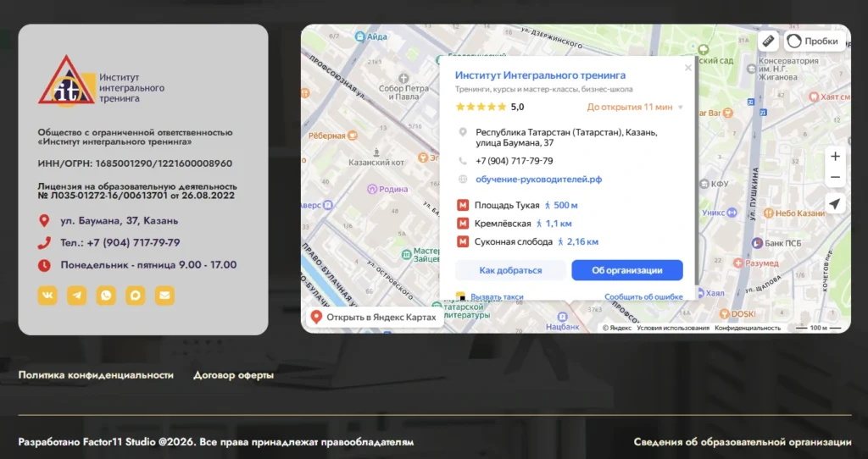The height and width of the screenshot is (459, 868).
Task: Click the 2,16 км walking distance link
Action: pos(578,241)
